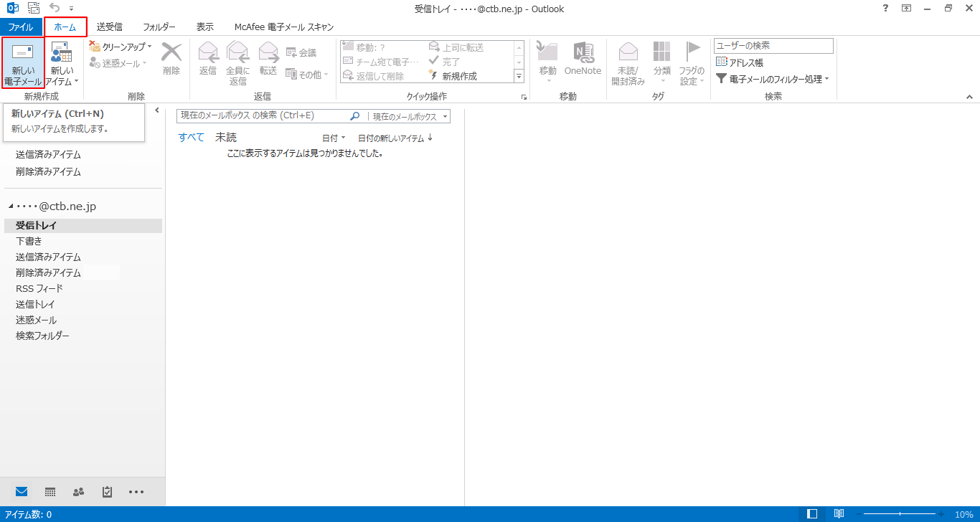Open the More (その他) respond dropdown
980x522 pixels.
(307, 74)
